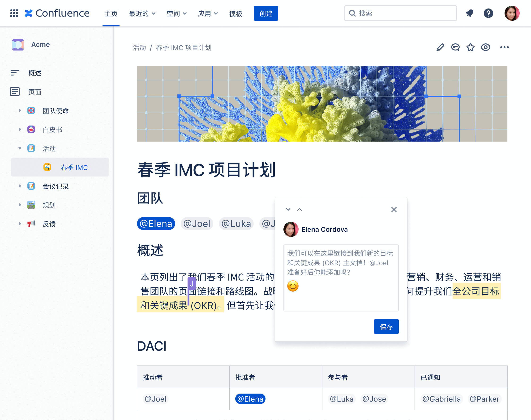Click Elena Cordova's comment avatar
The image size is (531, 420).
pos(291,229)
